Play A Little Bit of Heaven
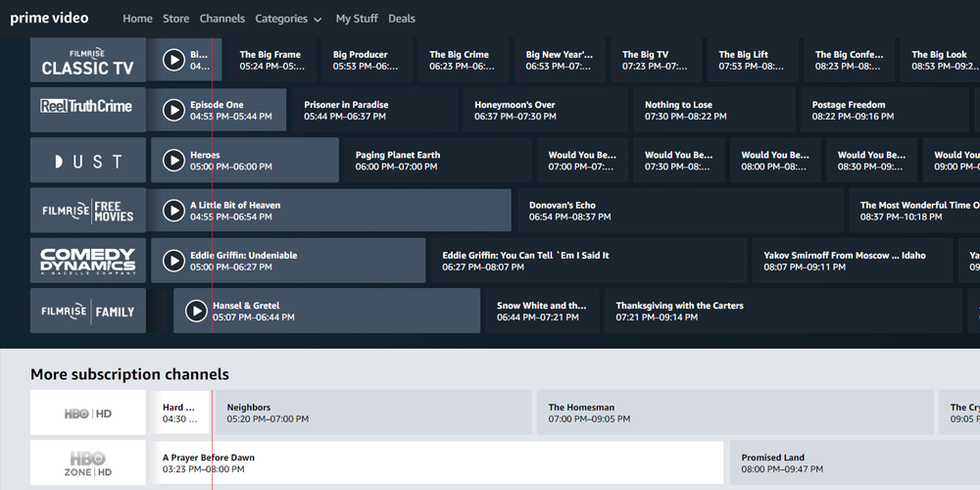 [x=173, y=211]
